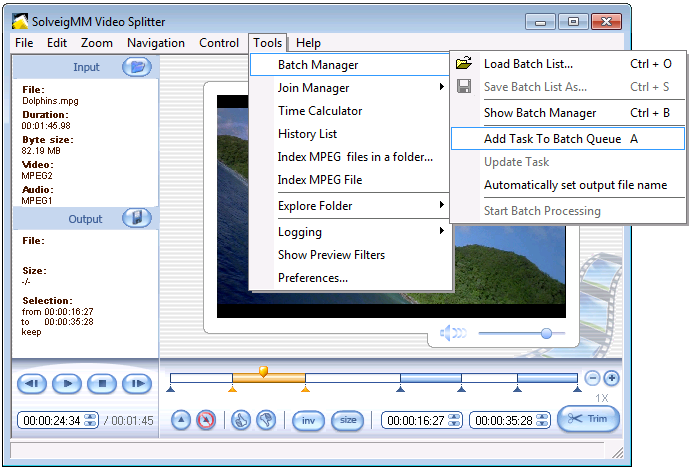
Task: Open History List
Action: (307, 134)
